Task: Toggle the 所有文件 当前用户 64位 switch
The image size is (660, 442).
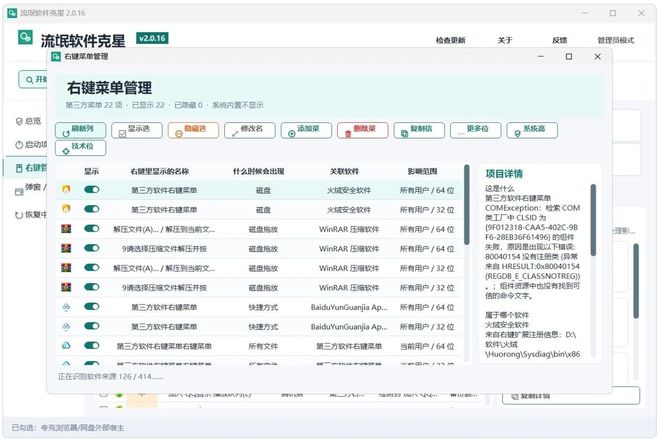Action: coord(91,346)
